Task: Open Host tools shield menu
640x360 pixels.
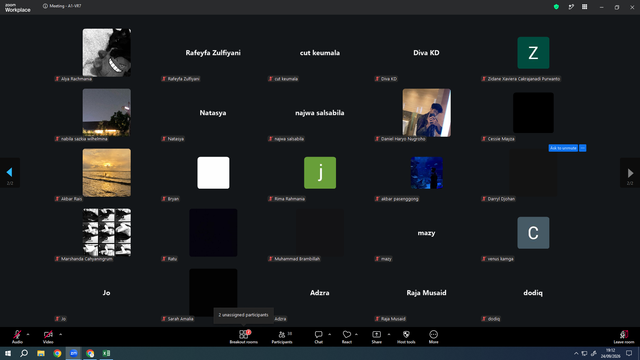Action: click(x=406, y=337)
